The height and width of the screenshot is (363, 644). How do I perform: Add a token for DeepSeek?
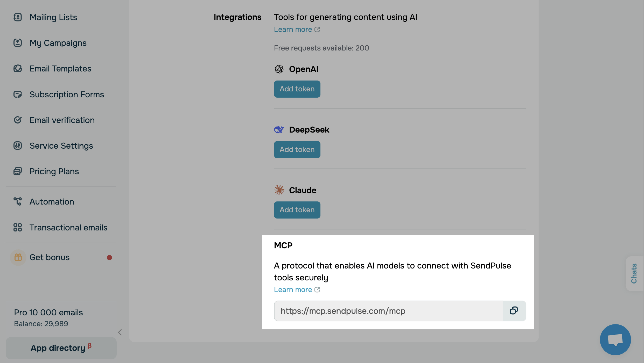click(x=297, y=150)
